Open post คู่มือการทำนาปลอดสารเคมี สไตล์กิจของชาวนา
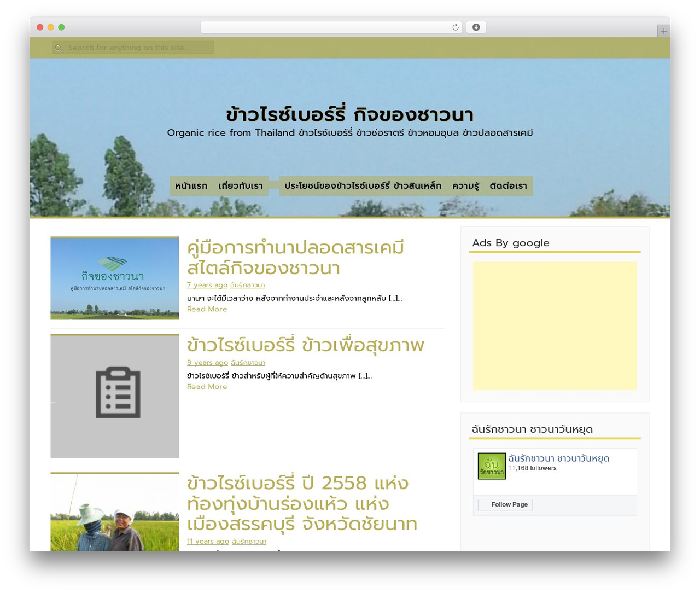This screenshot has width=700, height=593. (x=295, y=258)
